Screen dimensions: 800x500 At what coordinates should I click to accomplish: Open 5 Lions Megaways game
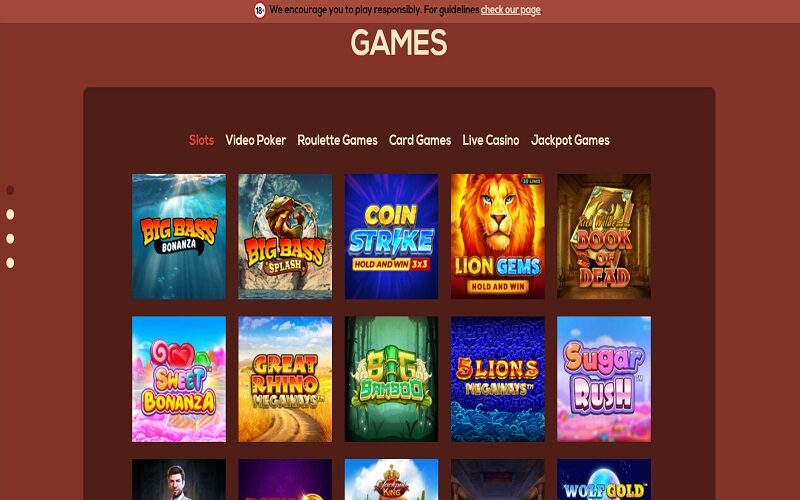tap(497, 379)
